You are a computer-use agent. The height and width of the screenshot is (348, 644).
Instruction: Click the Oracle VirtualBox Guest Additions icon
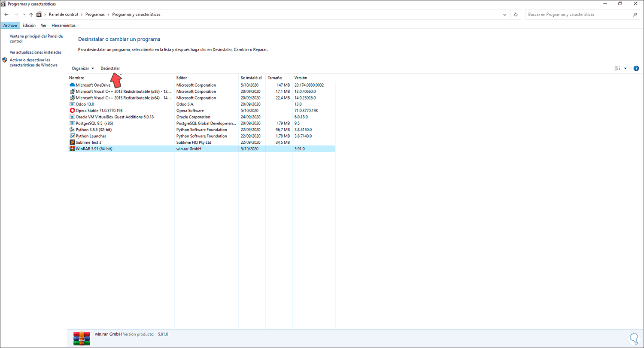coord(72,117)
